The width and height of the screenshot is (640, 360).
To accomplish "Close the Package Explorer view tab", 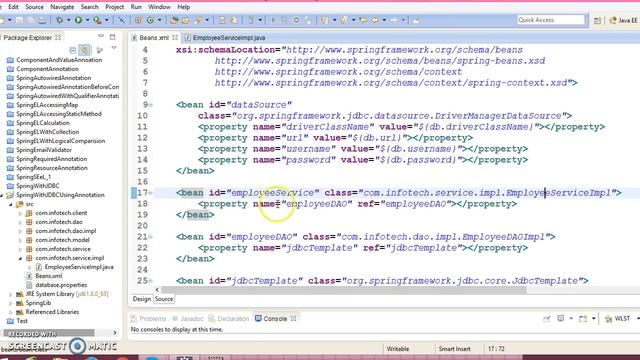I will tap(58, 38).
